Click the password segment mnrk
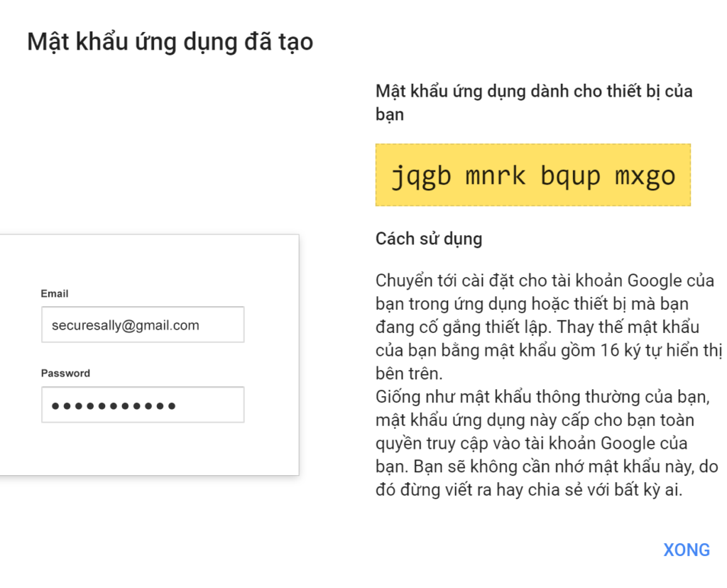Screen dimensions: 727x588 (495, 175)
